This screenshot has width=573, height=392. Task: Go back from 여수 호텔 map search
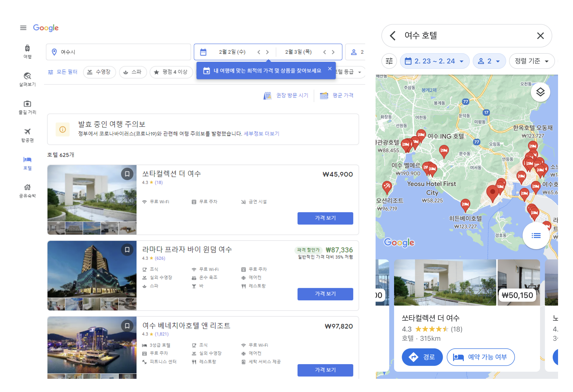click(x=393, y=36)
